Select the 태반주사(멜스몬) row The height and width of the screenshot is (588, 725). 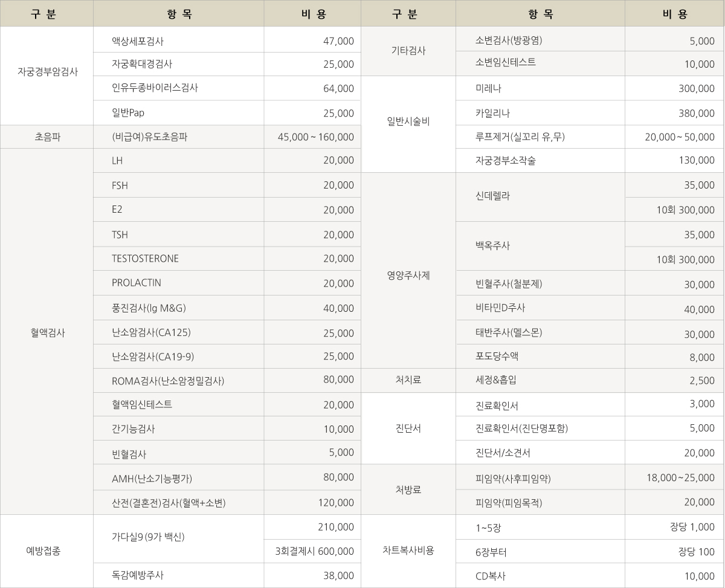tap(508, 332)
